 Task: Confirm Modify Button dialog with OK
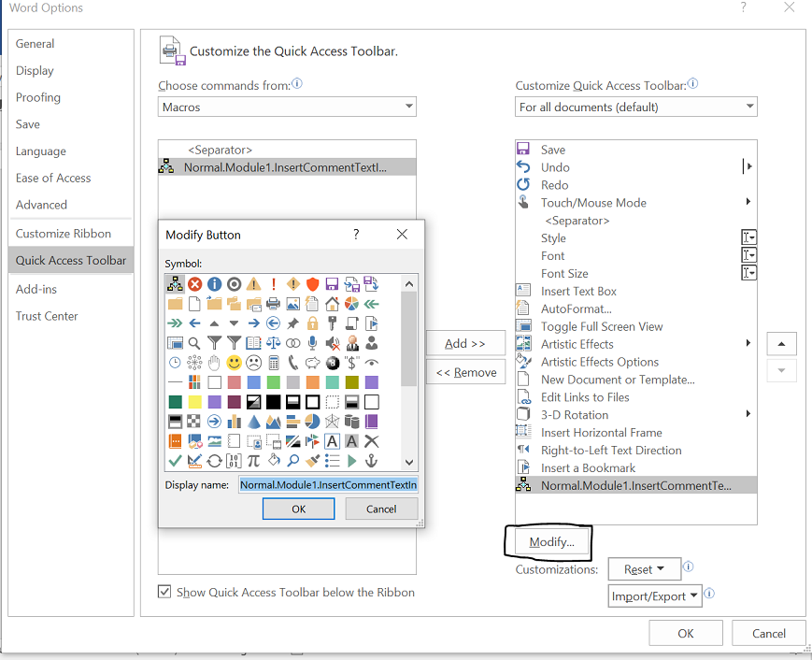[x=298, y=509]
